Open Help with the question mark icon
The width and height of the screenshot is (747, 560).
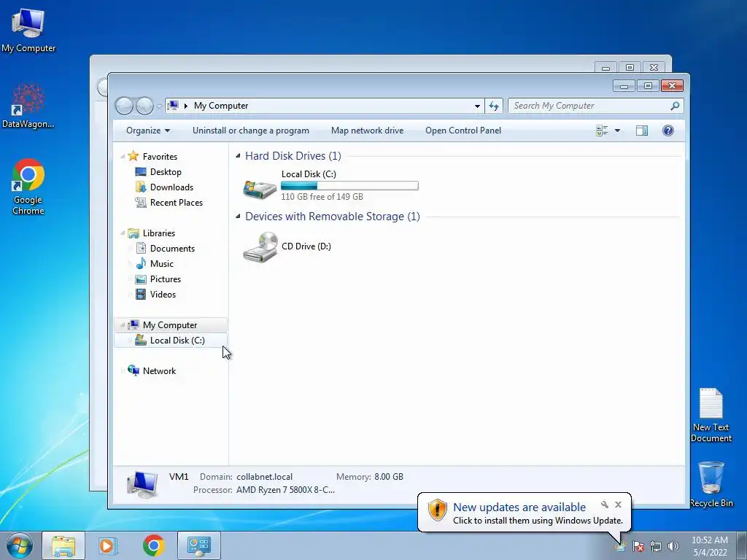[x=668, y=131]
